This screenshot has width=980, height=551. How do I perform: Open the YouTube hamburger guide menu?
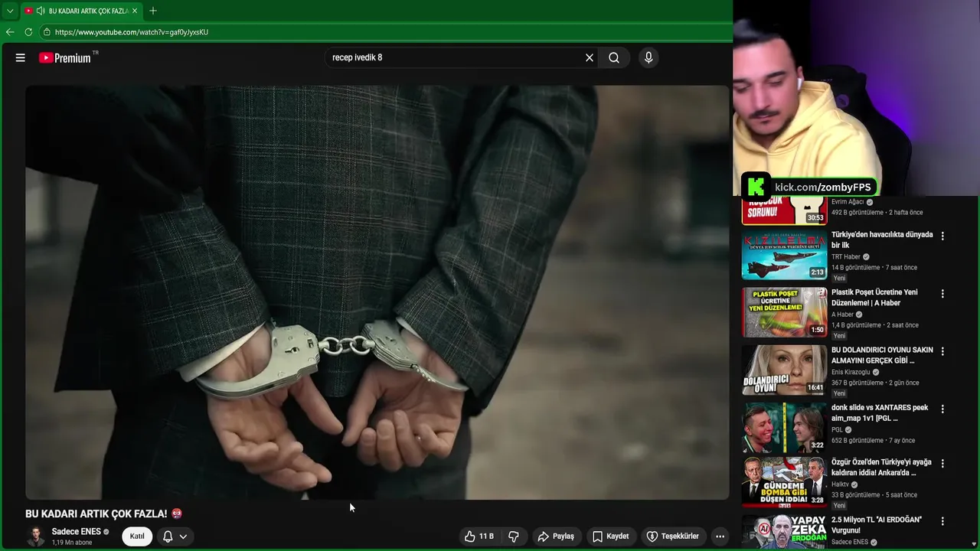(x=21, y=57)
